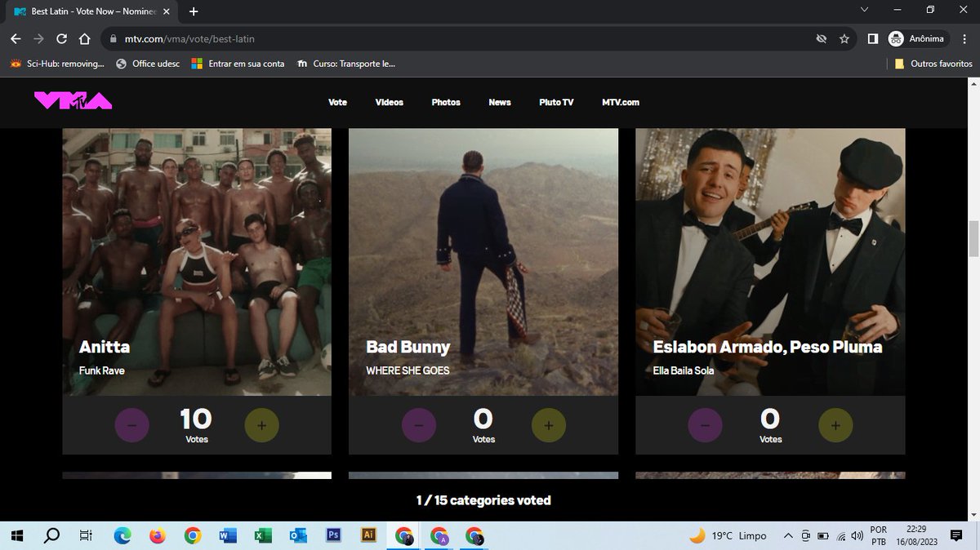Click the '1 / 15 categories voted' text
The width and height of the screenshot is (980, 550).
tap(483, 500)
